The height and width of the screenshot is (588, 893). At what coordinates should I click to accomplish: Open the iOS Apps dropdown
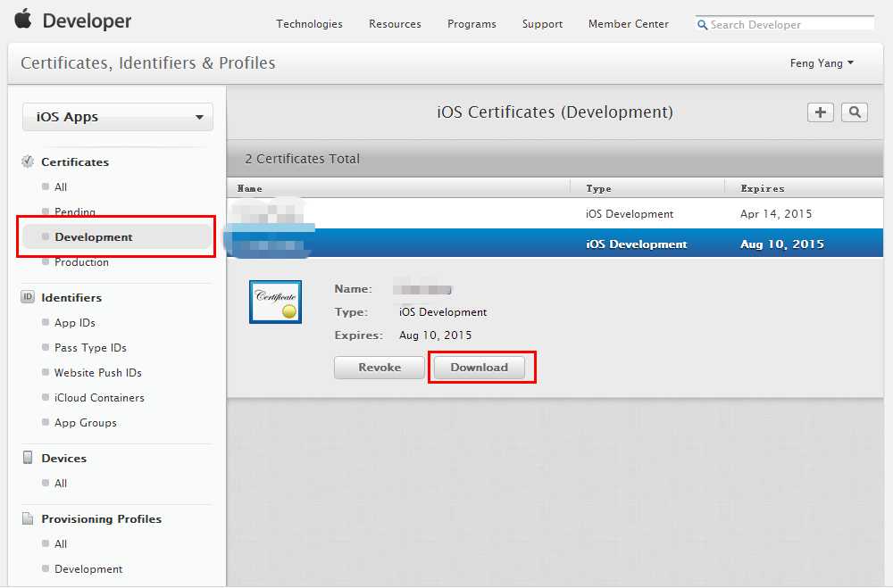[118, 117]
